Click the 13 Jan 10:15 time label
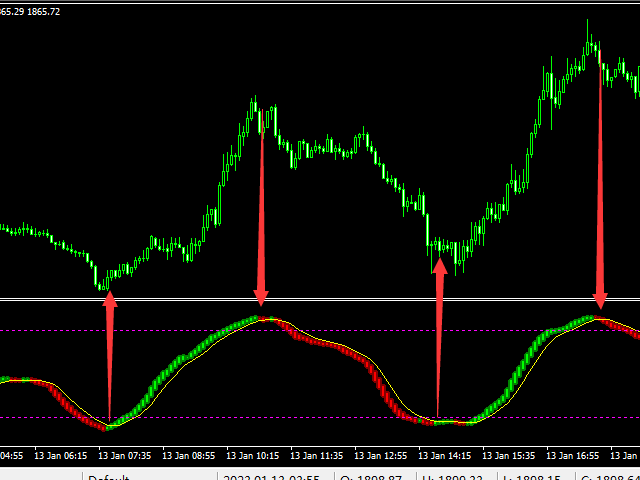The width and height of the screenshot is (640, 480). click(x=253, y=456)
